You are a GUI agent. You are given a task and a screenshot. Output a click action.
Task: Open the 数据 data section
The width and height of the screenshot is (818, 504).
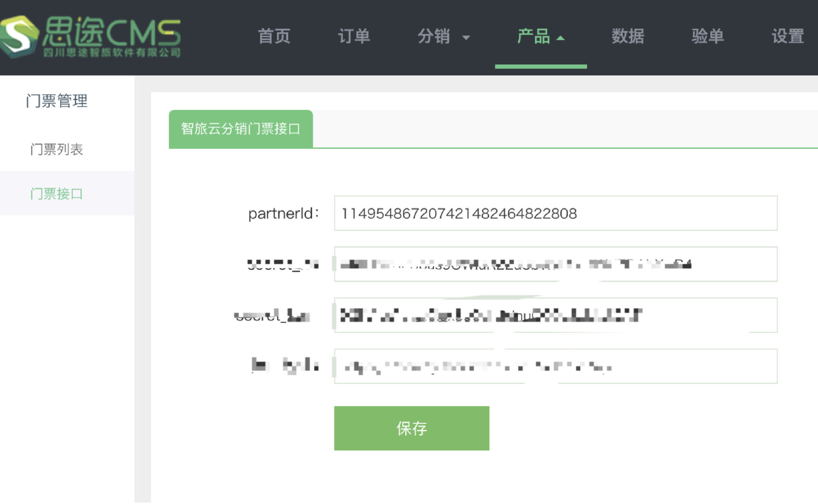coord(628,36)
